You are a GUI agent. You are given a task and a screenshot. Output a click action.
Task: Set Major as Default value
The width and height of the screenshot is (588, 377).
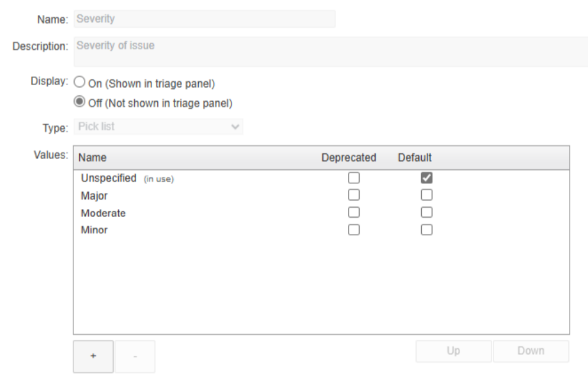(427, 195)
